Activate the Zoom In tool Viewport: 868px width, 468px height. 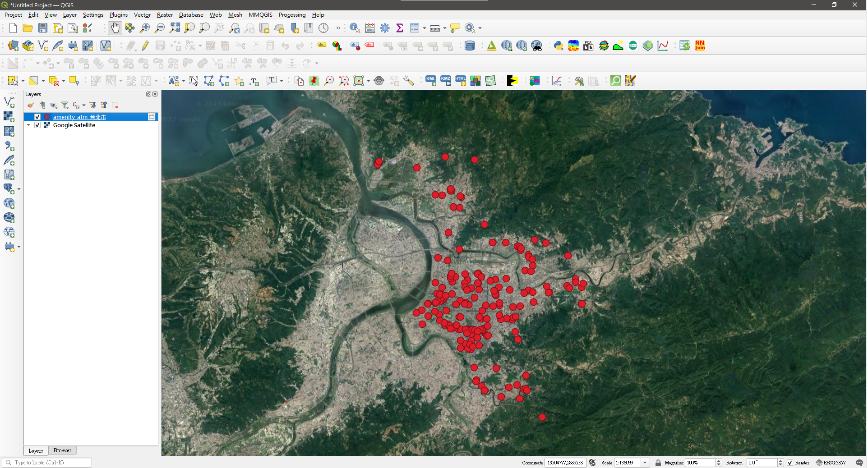point(144,28)
